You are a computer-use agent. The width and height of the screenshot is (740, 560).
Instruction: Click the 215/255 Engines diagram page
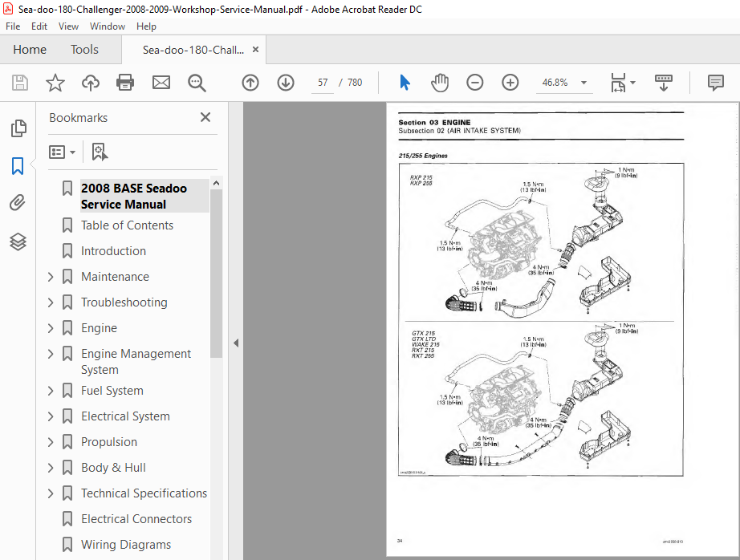pyautogui.click(x=541, y=319)
